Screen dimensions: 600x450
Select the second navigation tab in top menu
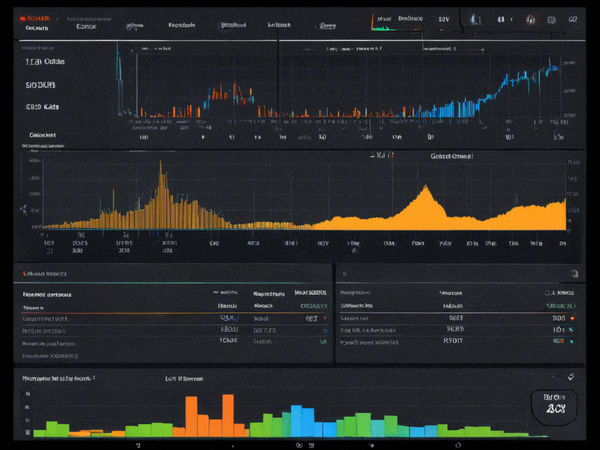click(86, 26)
